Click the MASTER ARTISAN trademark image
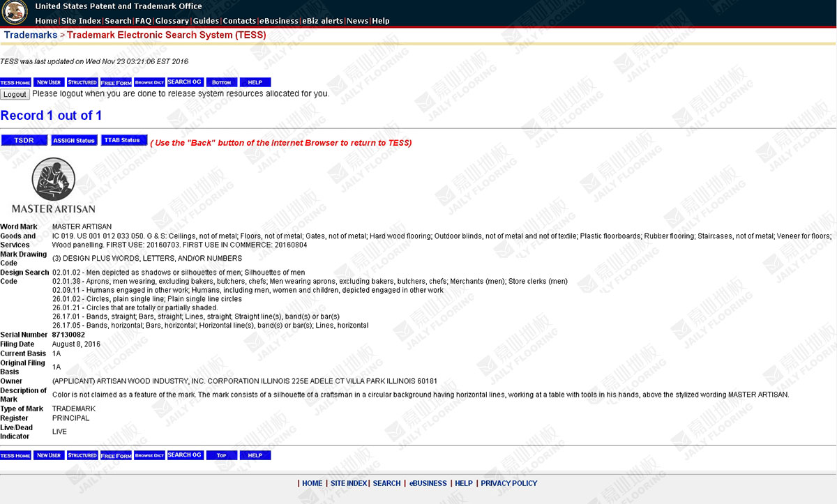The width and height of the screenshot is (837, 504). (x=54, y=185)
